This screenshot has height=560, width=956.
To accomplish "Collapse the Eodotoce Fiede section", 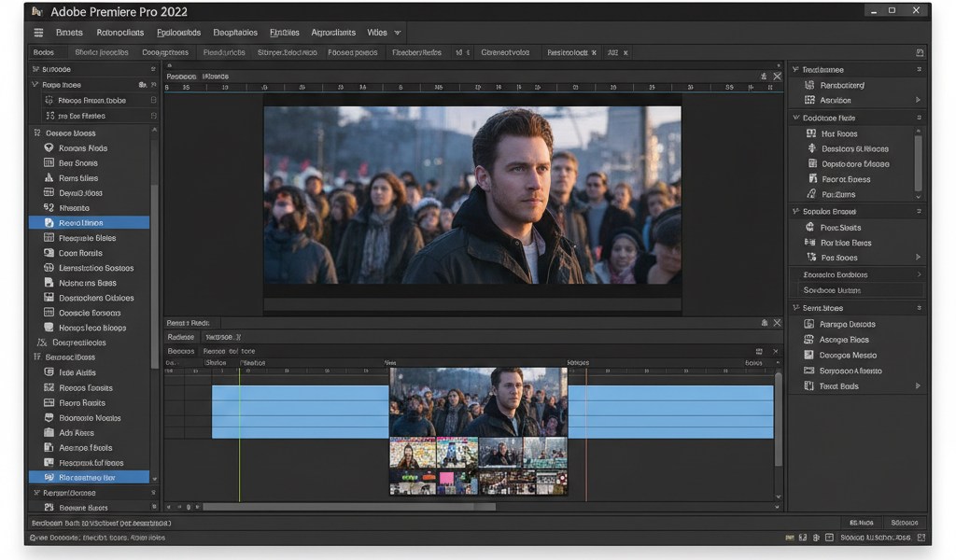I will pos(795,118).
